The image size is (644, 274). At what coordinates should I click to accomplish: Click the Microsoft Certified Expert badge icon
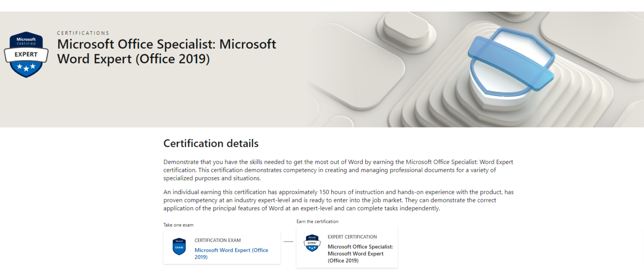[26, 53]
